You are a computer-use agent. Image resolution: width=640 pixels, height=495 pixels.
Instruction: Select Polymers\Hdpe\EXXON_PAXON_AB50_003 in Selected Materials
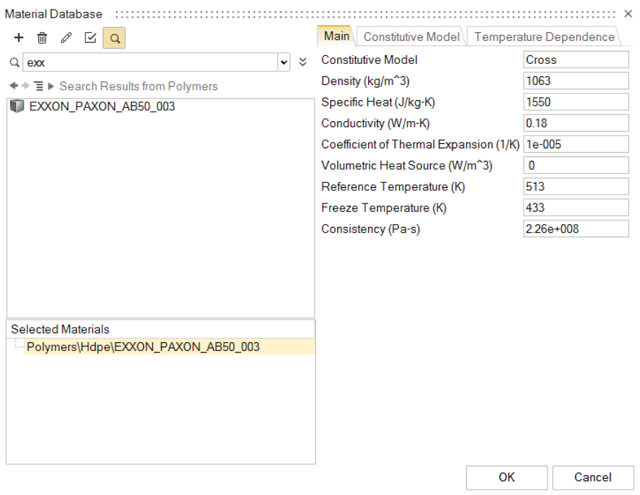(143, 347)
